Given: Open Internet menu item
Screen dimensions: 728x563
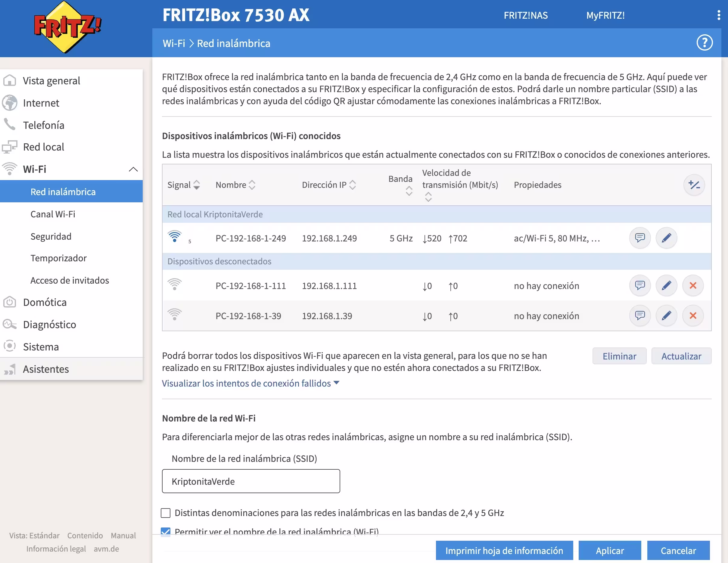Looking at the screenshot, I should click(x=41, y=103).
